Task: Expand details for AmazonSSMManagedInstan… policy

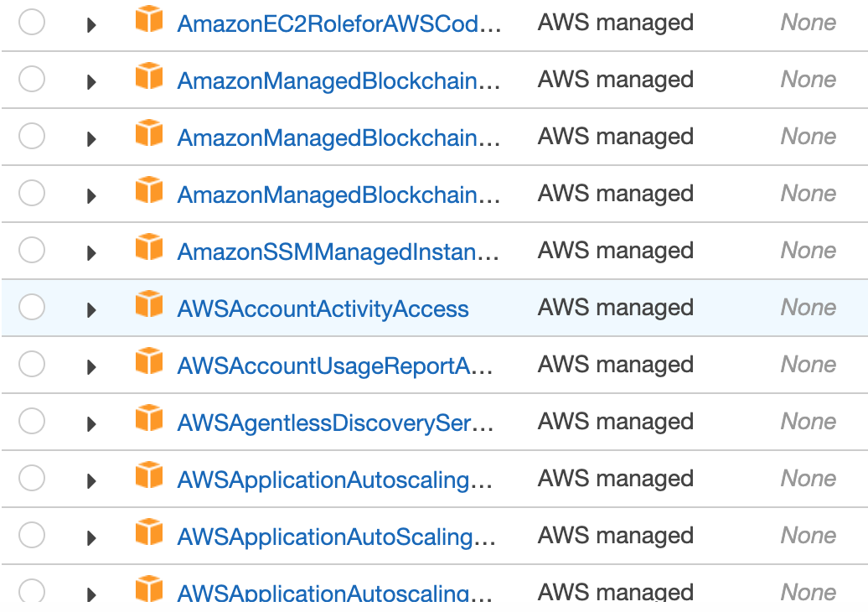Action: click(92, 253)
